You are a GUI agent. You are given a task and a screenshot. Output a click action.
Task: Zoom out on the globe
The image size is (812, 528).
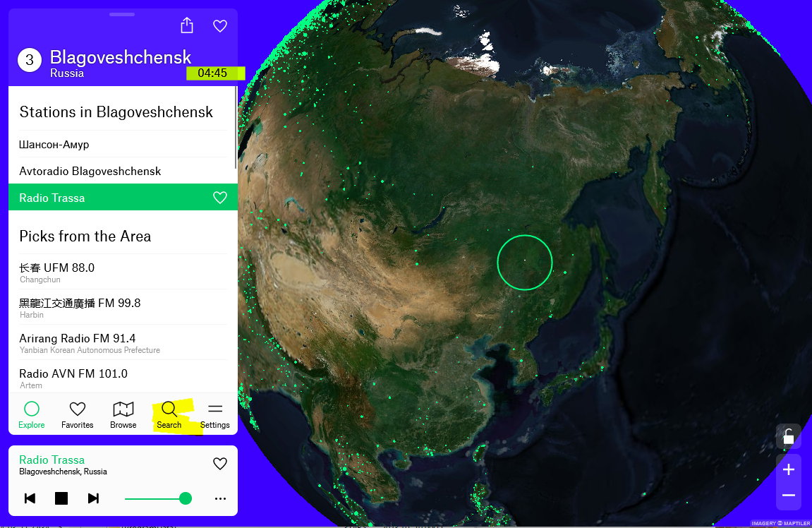[788, 496]
